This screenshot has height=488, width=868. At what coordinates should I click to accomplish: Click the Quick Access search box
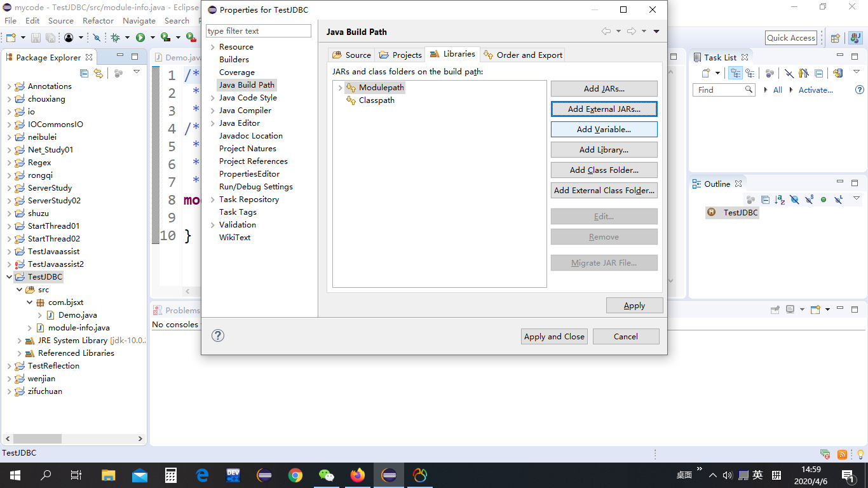pyautogui.click(x=791, y=38)
